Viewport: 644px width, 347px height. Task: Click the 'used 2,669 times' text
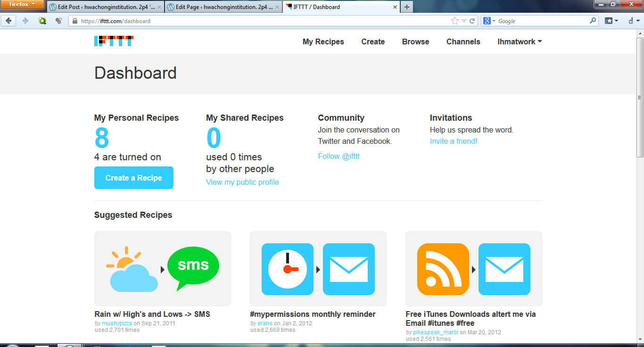273,330
